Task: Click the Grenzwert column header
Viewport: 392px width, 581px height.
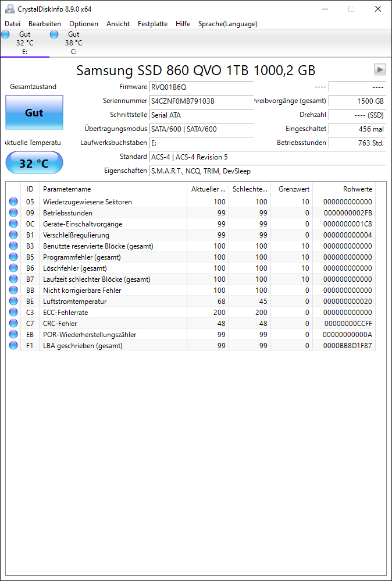Action: click(x=292, y=189)
